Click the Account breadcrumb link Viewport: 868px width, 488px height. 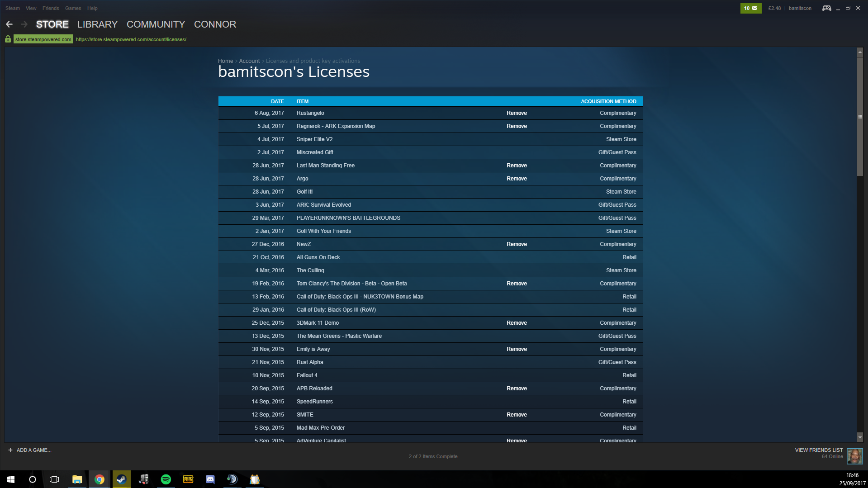click(249, 61)
